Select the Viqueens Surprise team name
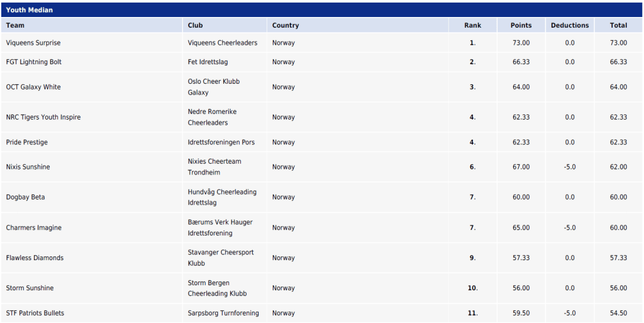The height and width of the screenshot is (323, 644). tap(33, 43)
